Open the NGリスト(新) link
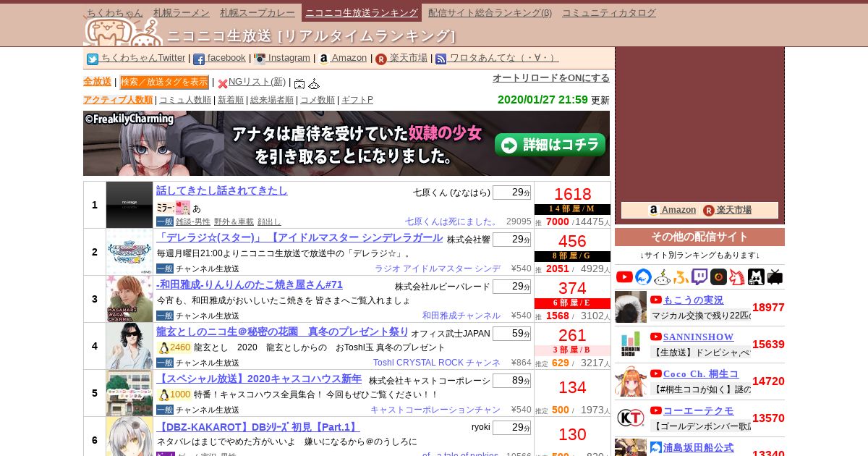 (257, 82)
